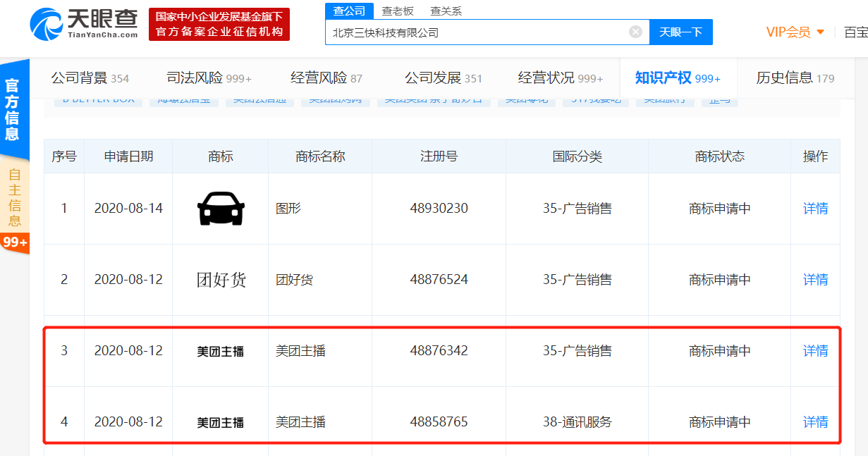Image resolution: width=868 pixels, height=456 pixels.
Task: Open 详情 for trademark 48876342
Action: tap(816, 351)
